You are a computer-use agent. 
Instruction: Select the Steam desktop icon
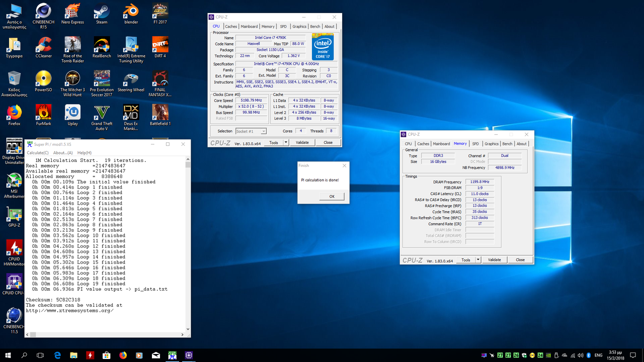102,14
